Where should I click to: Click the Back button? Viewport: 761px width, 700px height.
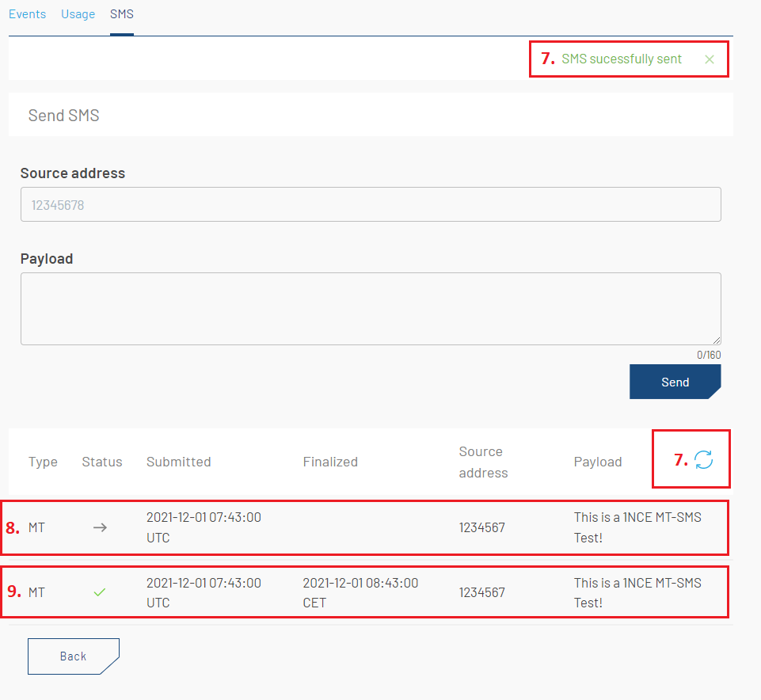click(73, 656)
